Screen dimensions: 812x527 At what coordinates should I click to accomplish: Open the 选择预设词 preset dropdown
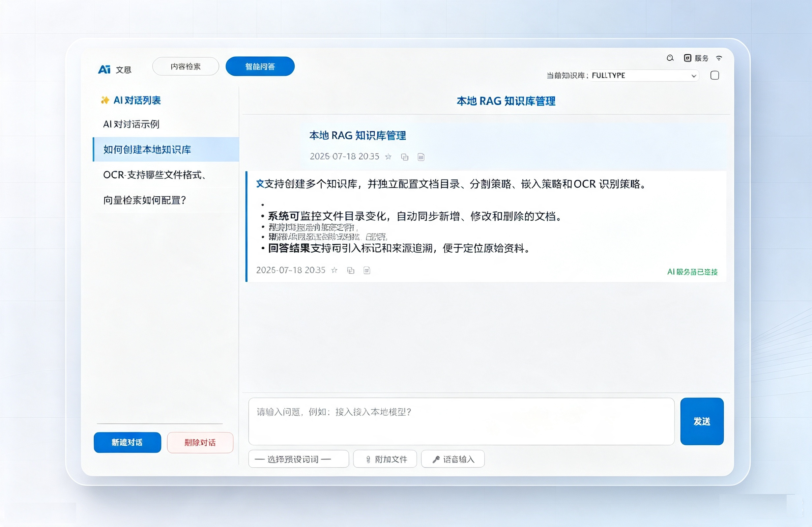299,459
